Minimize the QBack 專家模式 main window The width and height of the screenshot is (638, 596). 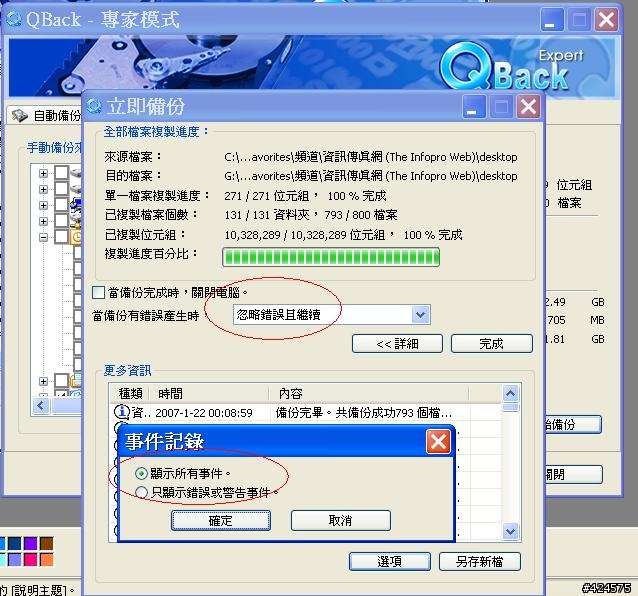pyautogui.click(x=552, y=20)
